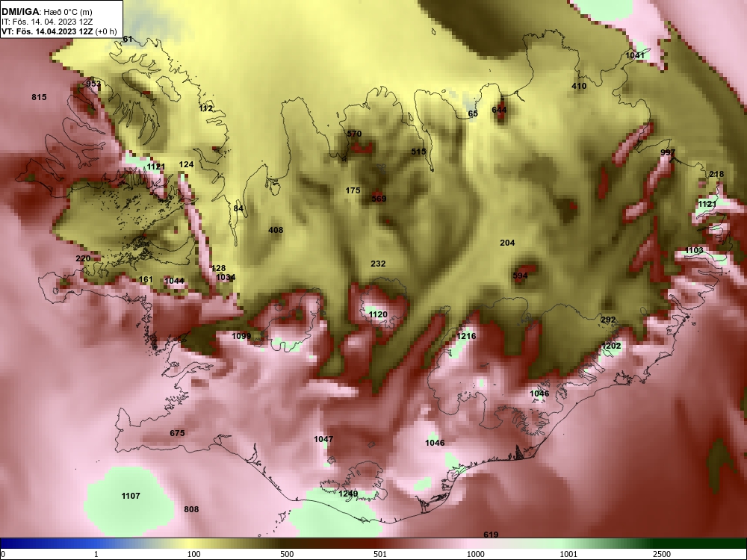Click the map value '1103'
747x560 pixels.
coord(694,250)
